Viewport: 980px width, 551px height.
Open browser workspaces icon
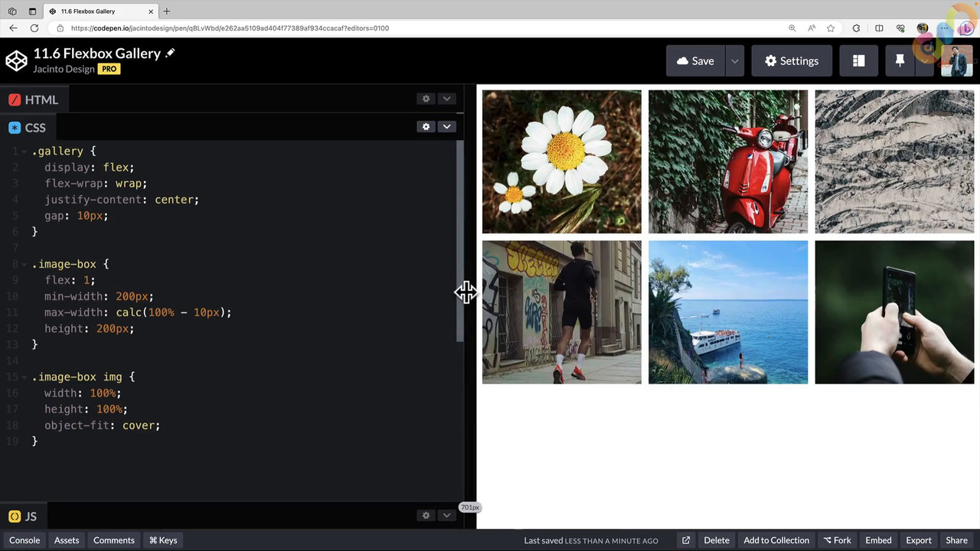point(12,11)
